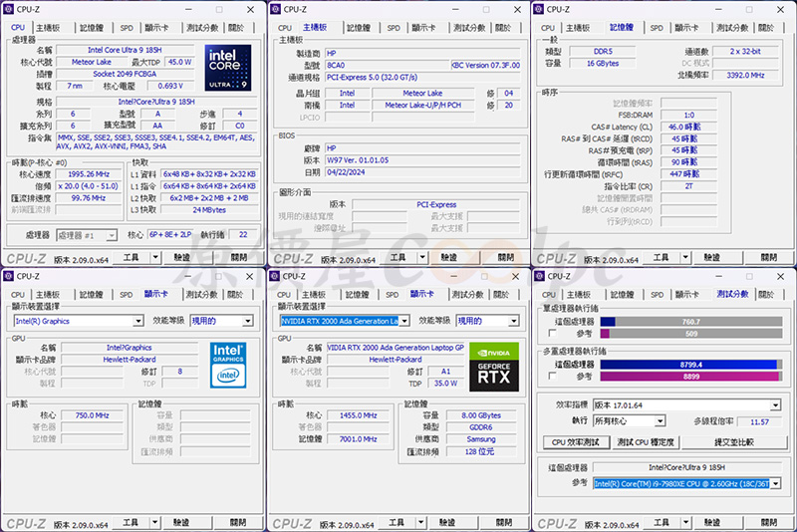797x532 pixels.
Task: Expand the 工具 arrow in the processor window
Action: coord(155,258)
